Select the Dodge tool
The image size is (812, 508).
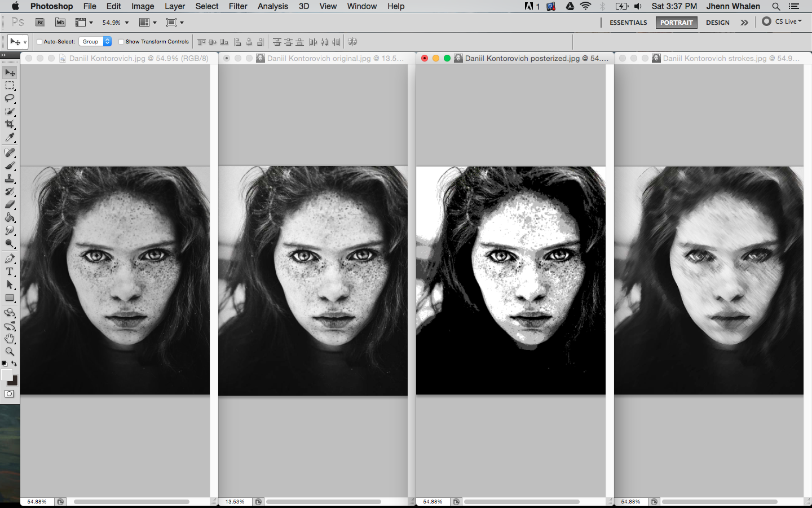10,243
